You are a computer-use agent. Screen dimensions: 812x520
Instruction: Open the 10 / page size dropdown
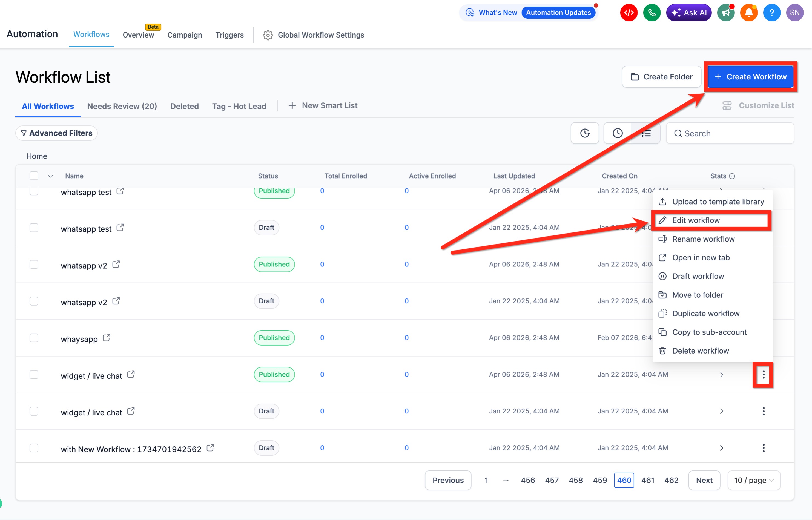coord(754,480)
